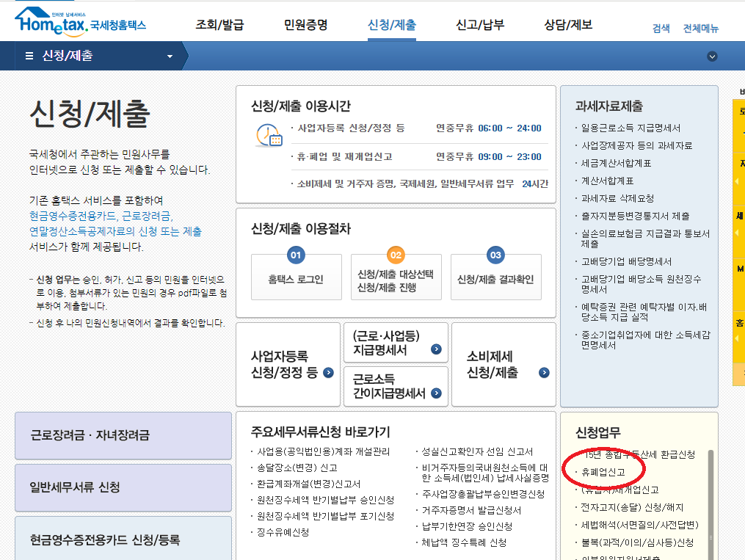Click arrow icon on (근로·사업등) 지급명세서

(x=436, y=349)
